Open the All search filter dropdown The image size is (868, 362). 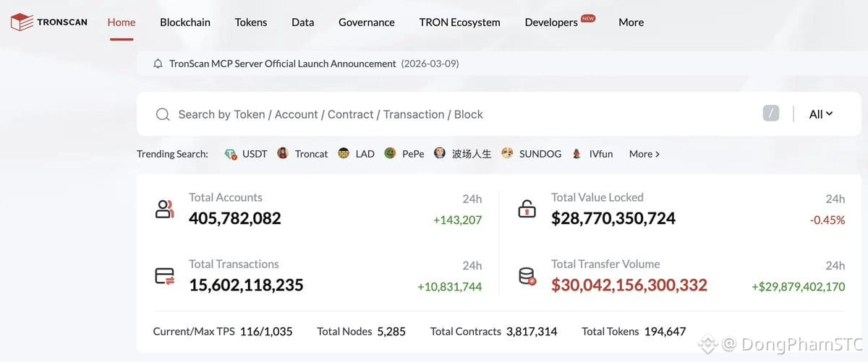(821, 114)
